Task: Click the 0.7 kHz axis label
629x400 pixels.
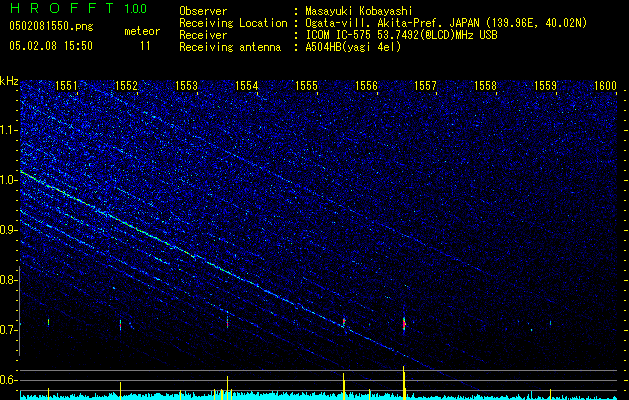Action: click(8, 330)
